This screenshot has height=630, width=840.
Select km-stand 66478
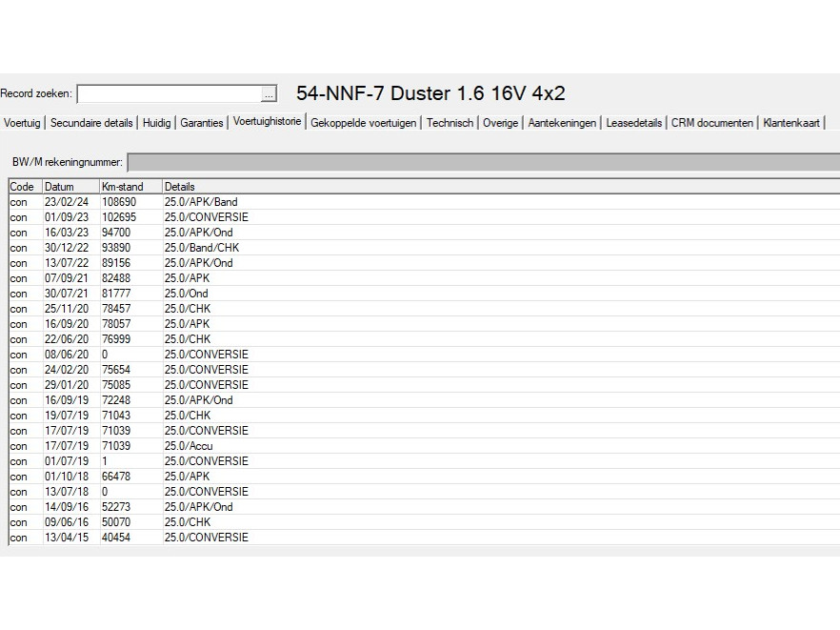[116, 477]
